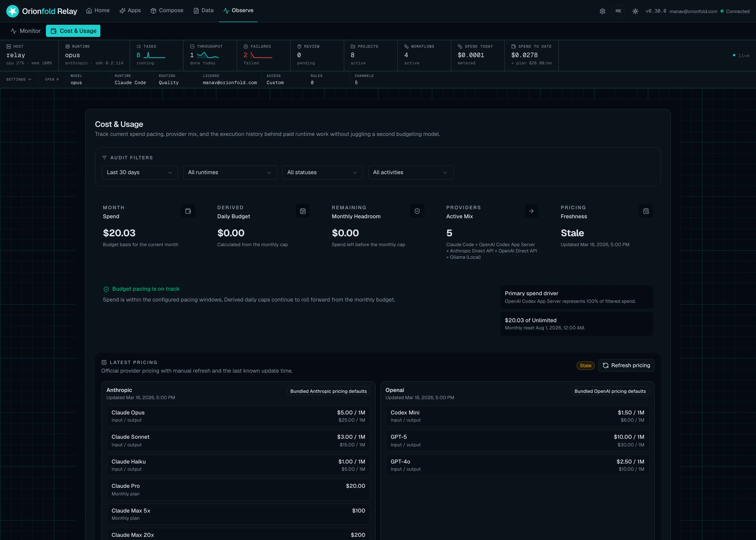Click the clock-calendar icon on Pricing Freshness card
Viewport: 756px width, 540px height.
[x=646, y=211]
